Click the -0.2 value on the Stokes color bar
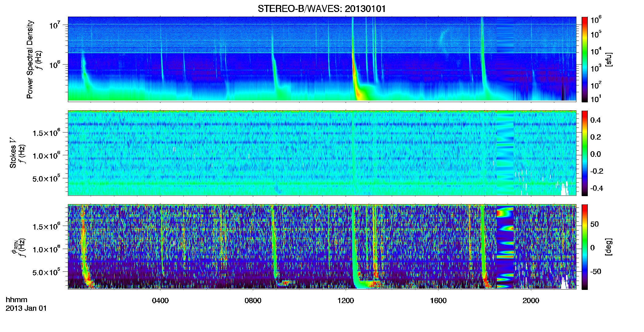This screenshot has height=332, width=644. 596,171
